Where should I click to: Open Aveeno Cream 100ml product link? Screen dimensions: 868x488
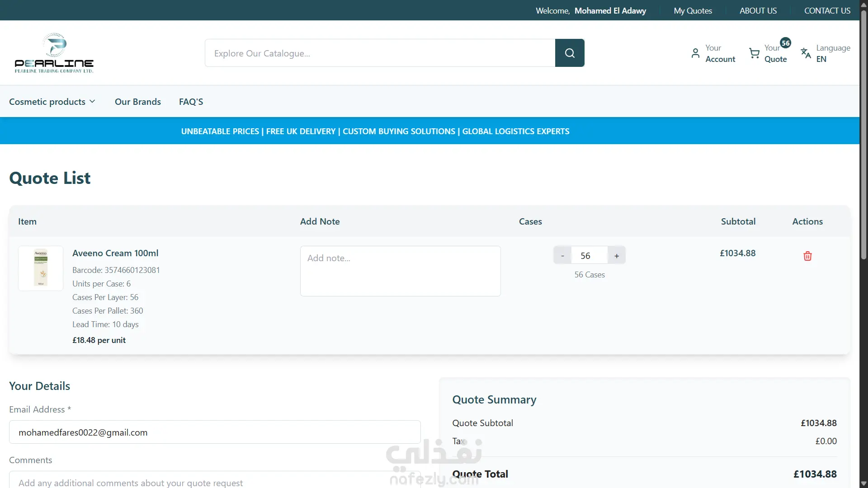pyautogui.click(x=115, y=253)
